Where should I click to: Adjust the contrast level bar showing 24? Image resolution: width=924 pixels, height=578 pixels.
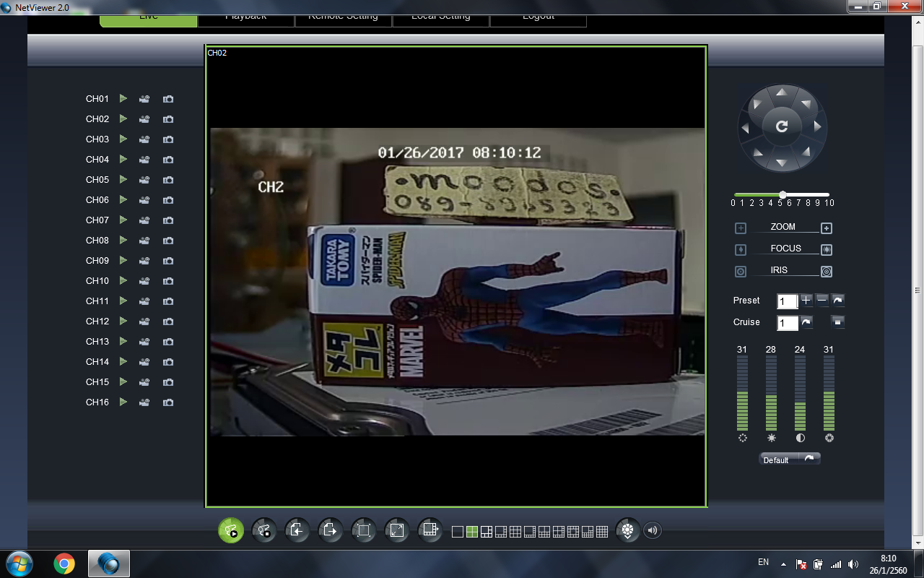click(x=800, y=393)
